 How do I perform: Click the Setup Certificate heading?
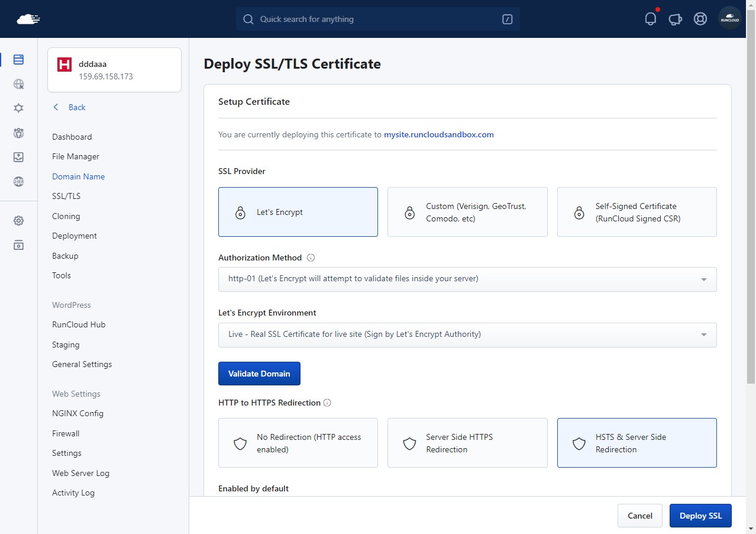(254, 101)
